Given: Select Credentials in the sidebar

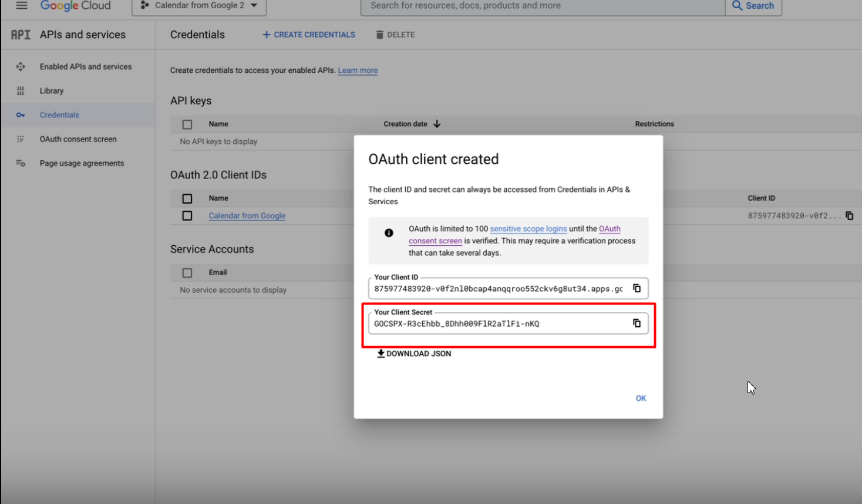Looking at the screenshot, I should (59, 115).
